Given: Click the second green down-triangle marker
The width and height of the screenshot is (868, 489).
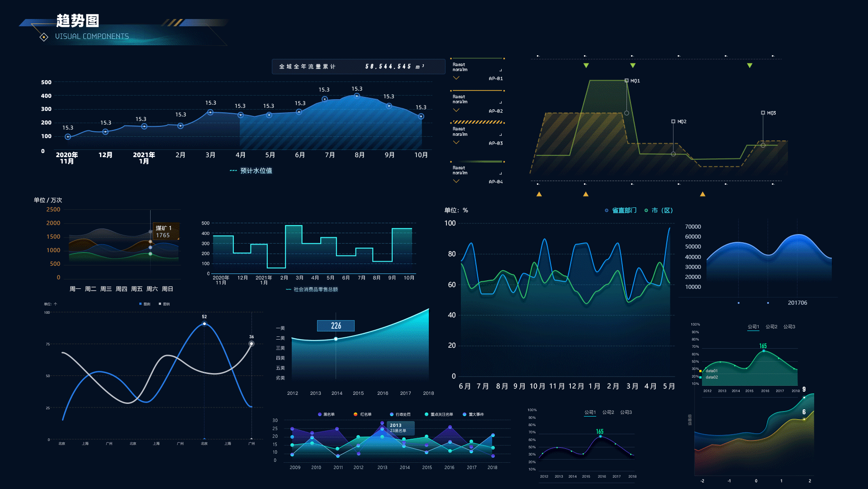Looking at the screenshot, I should pyautogui.click(x=633, y=66).
